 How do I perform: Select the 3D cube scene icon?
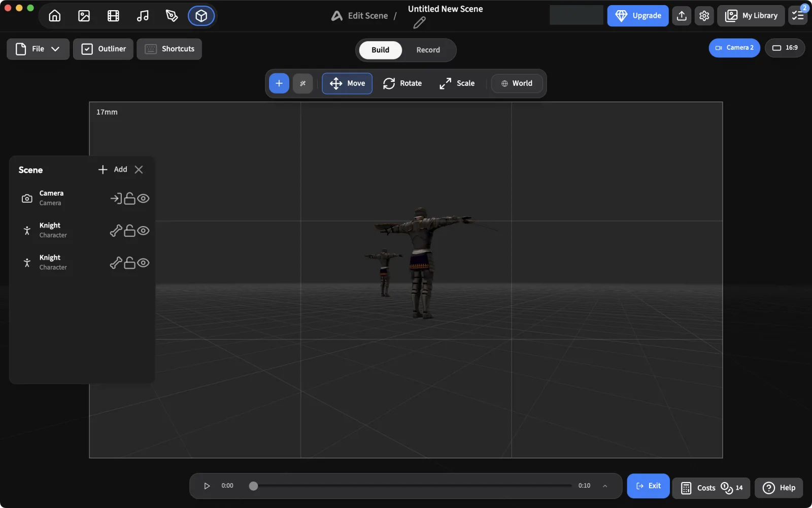coord(201,16)
